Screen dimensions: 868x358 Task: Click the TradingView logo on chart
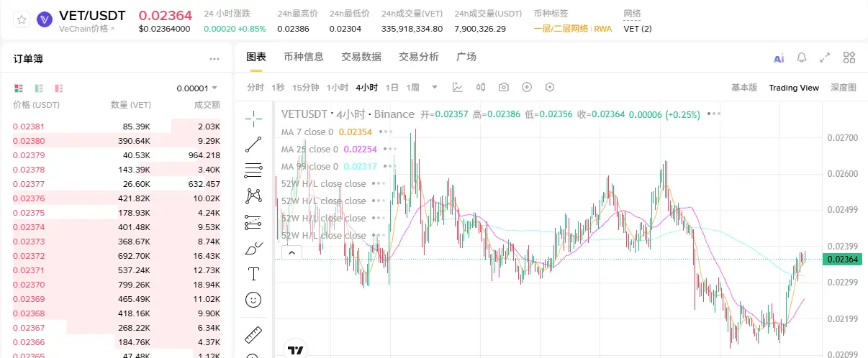point(295,350)
